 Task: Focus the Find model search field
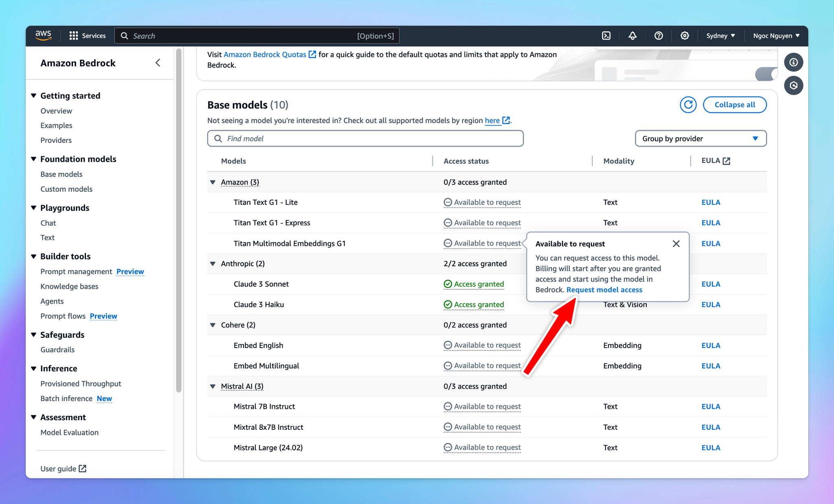[365, 138]
